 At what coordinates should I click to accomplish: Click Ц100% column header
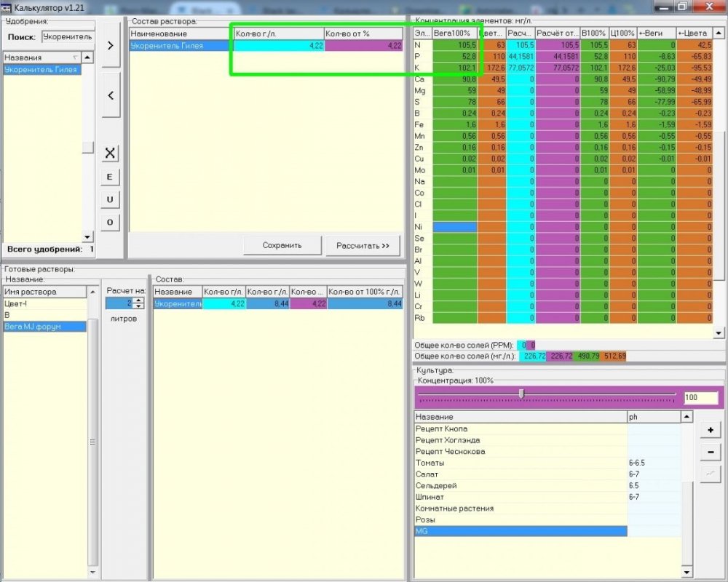point(623,33)
